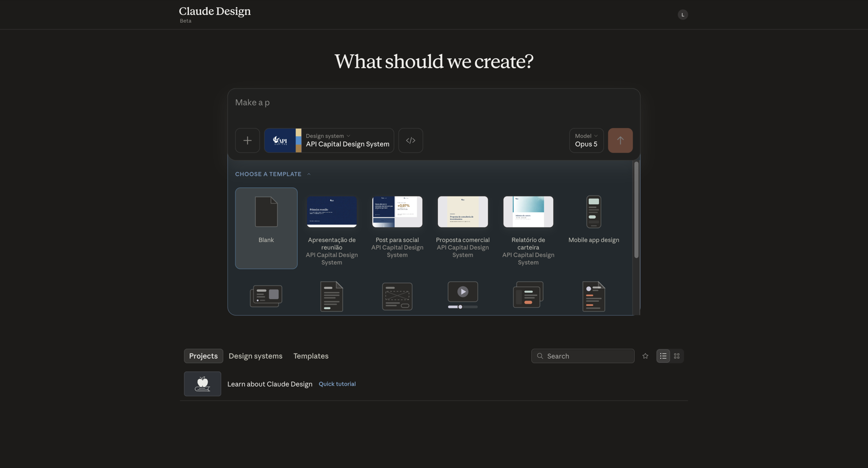Viewport: 868px width, 468px height.
Task: Select the Proposta comercial template thumbnail
Action: pos(463,212)
